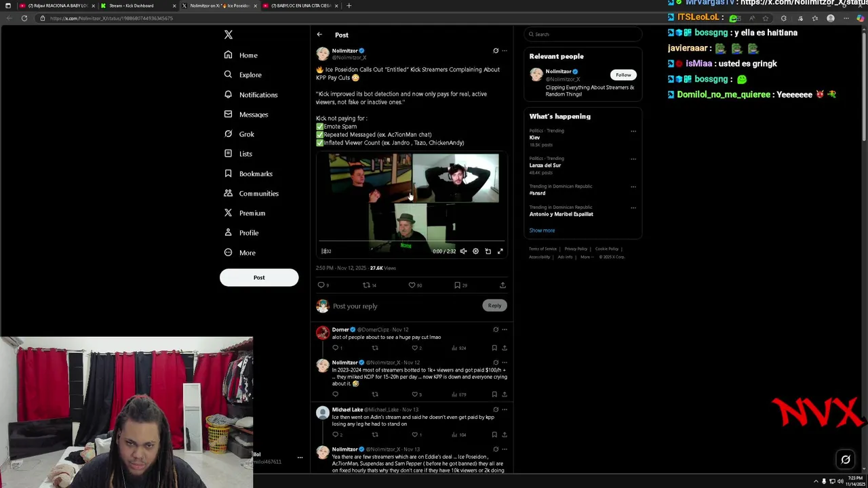Screen dimensions: 868x488
Task: Click the white Post button in the sidebar
Action: 259,277
